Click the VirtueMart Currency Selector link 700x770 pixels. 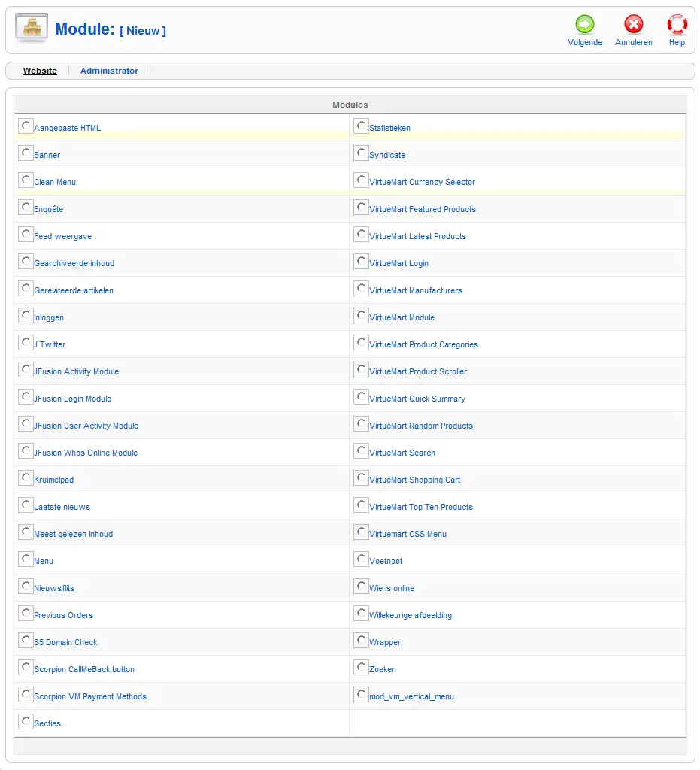(x=422, y=182)
